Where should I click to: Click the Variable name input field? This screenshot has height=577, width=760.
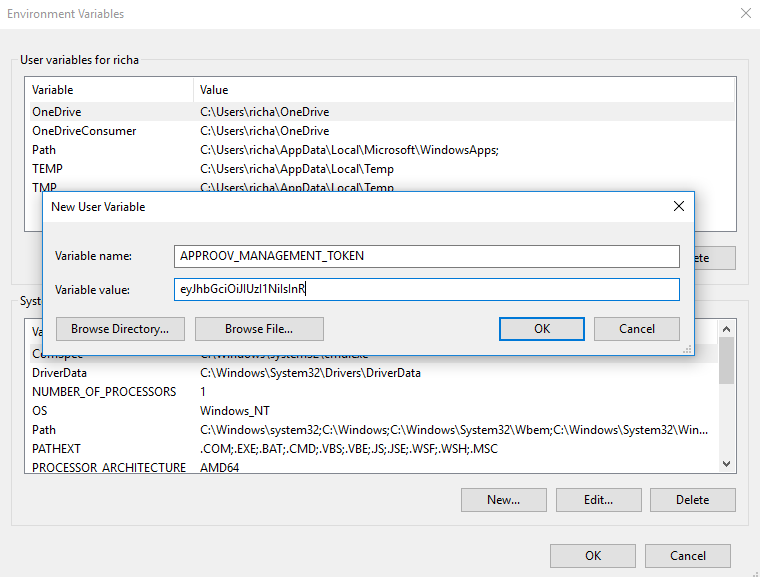(426, 255)
